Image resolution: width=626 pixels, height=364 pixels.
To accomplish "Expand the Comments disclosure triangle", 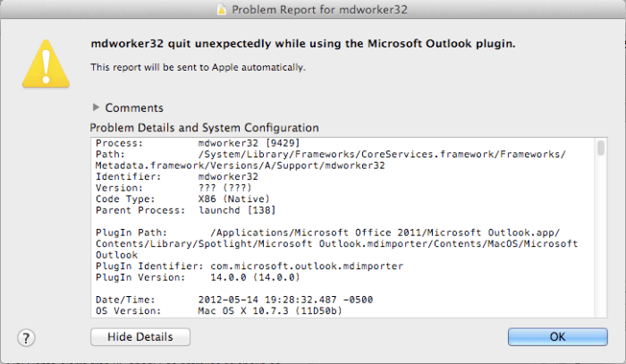I will (96, 107).
